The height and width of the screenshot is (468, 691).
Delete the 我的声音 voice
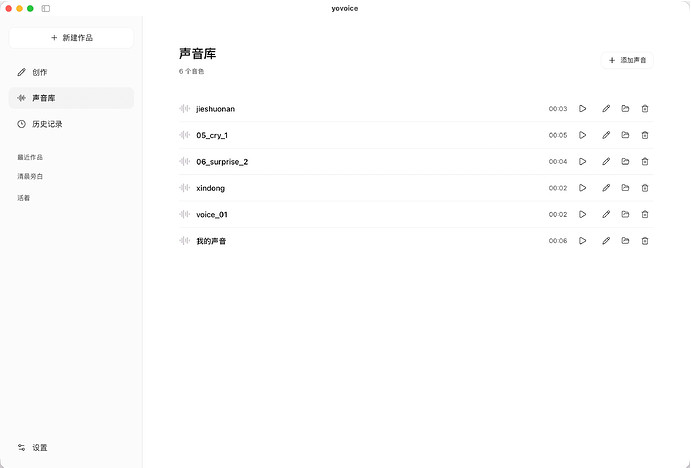[x=645, y=241]
